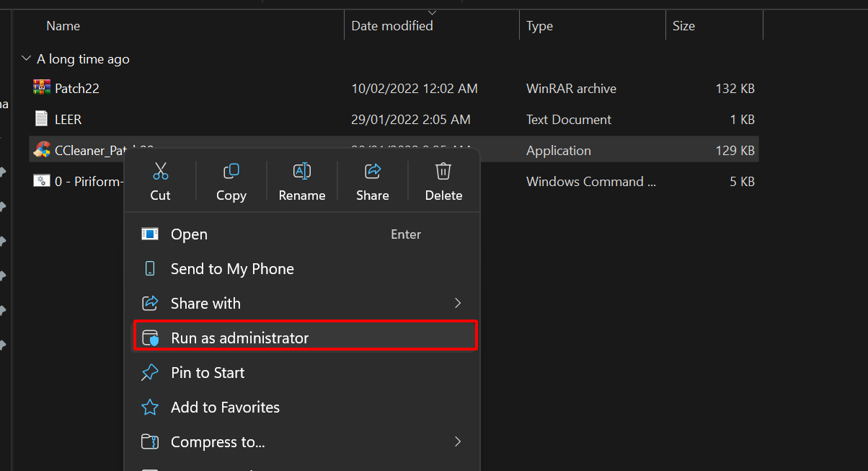Sort files by Name column header
The height and width of the screenshot is (471, 868).
[x=63, y=26]
